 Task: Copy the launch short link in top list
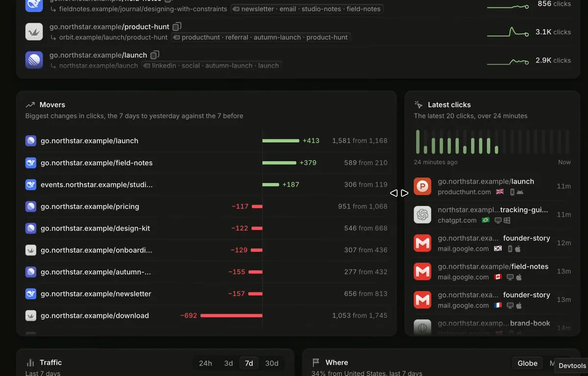155,55
